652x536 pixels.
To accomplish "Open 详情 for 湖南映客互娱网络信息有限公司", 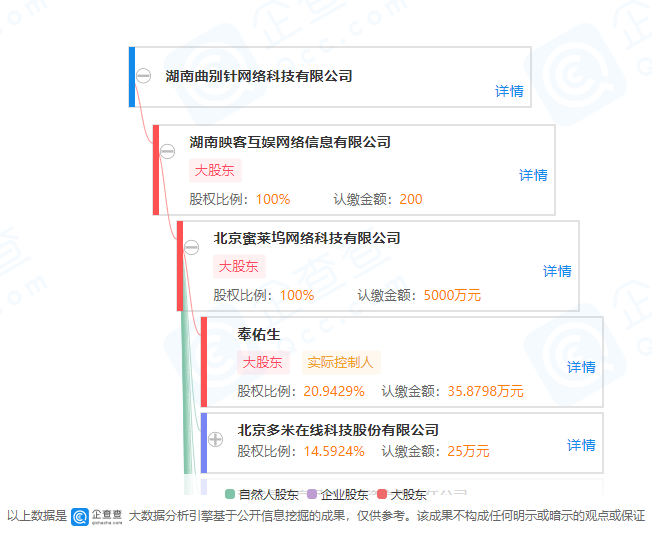I will (533, 175).
